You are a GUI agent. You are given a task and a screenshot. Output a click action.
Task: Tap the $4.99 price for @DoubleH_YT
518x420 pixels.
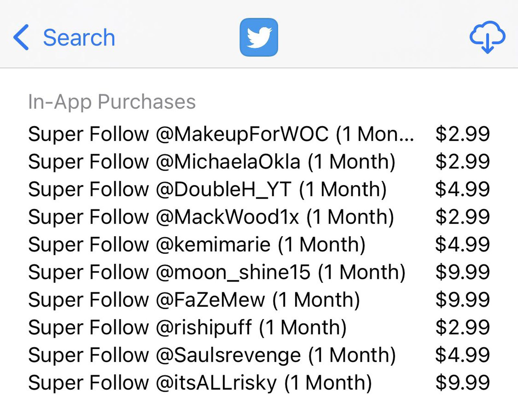click(x=462, y=189)
